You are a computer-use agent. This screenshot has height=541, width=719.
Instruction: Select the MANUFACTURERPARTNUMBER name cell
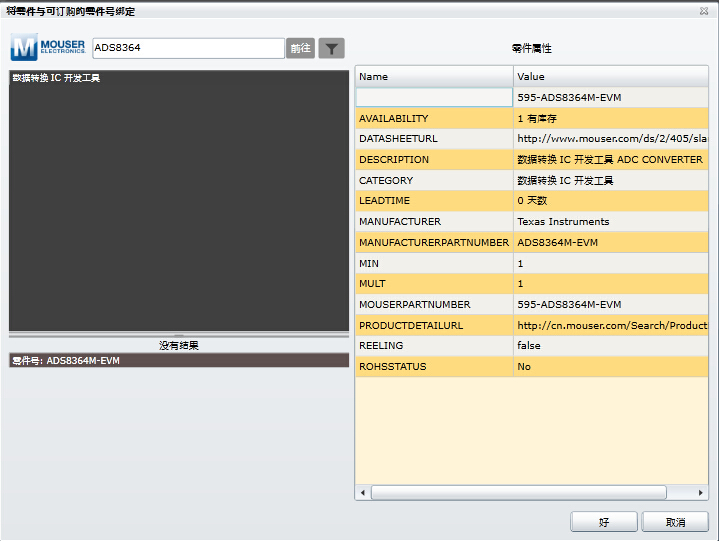(434, 242)
